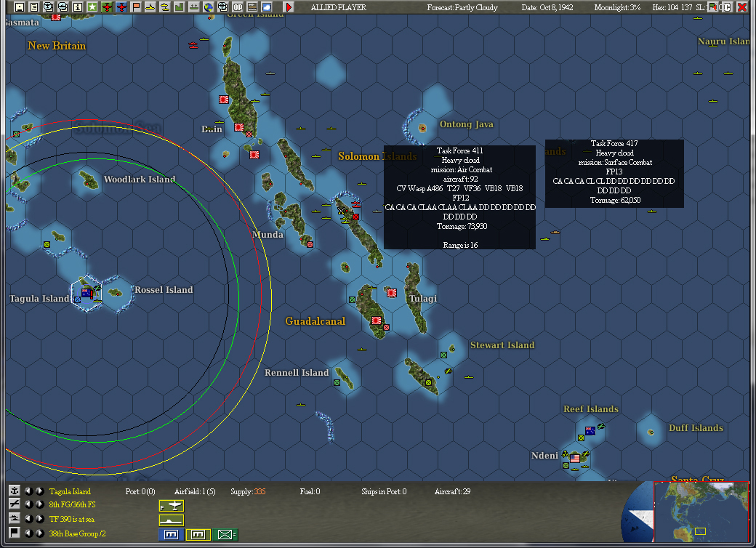Click the Ontong Java atoll marker
756x548 pixels.
click(422, 128)
